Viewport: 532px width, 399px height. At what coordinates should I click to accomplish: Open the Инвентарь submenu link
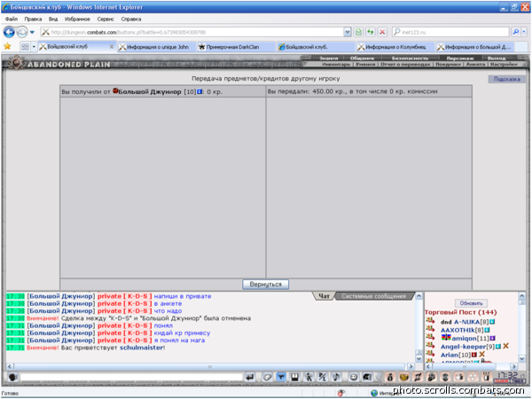coord(336,64)
